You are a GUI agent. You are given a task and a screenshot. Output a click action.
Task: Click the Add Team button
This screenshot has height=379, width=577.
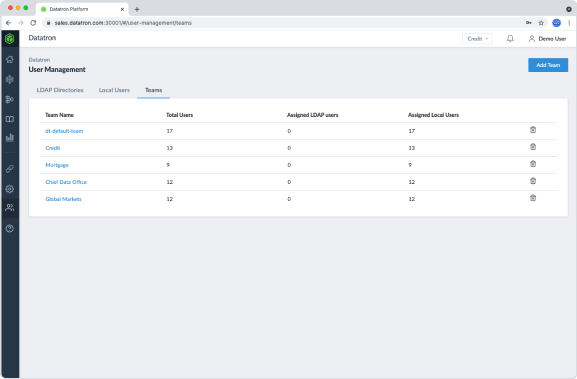point(548,65)
